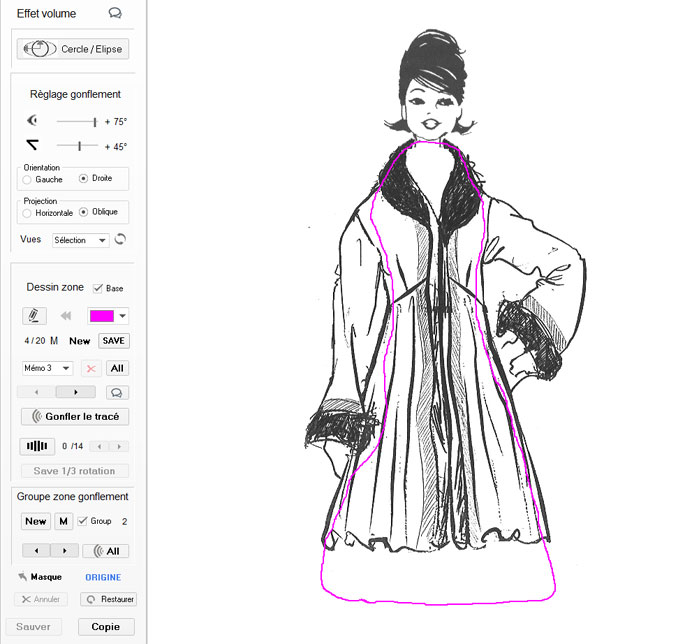The width and height of the screenshot is (685, 644).
Task: Click the ORIGINE link
Action: (x=102, y=577)
